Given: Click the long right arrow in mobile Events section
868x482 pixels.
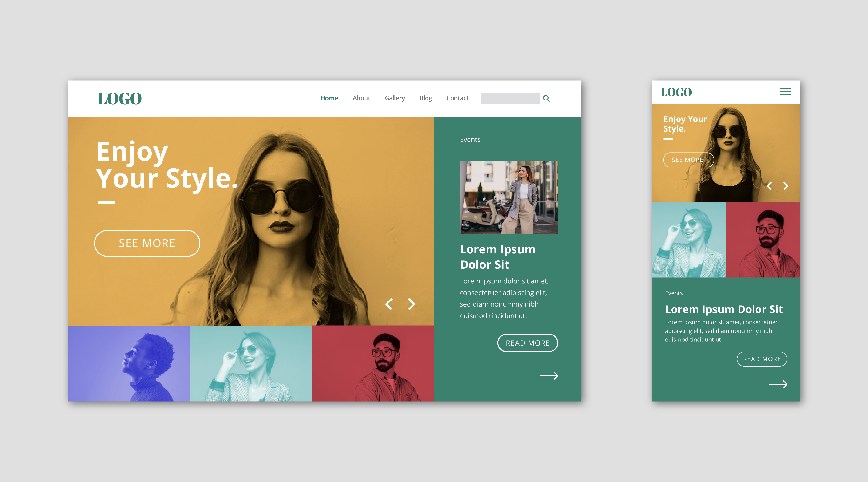Looking at the screenshot, I should (778, 384).
